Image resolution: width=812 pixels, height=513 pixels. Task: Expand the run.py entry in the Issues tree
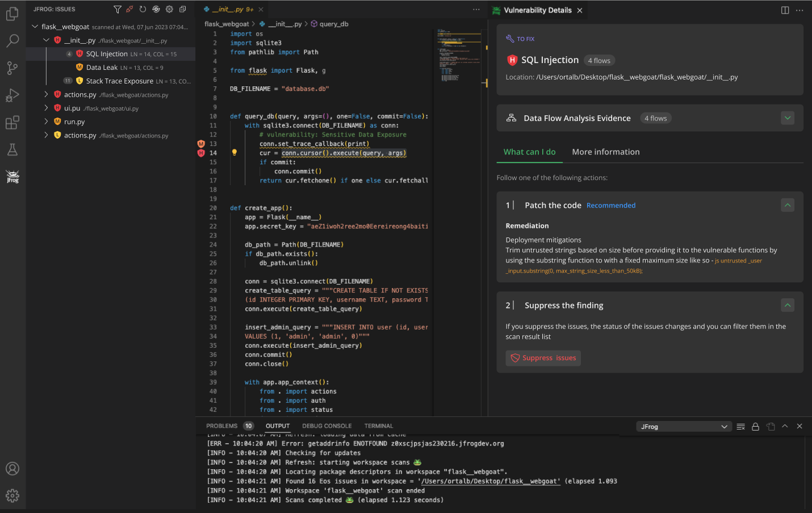point(47,122)
